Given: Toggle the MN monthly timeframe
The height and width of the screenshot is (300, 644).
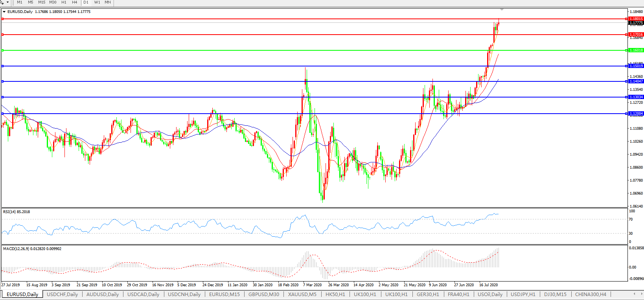Looking at the screenshot, I should coord(108,2).
